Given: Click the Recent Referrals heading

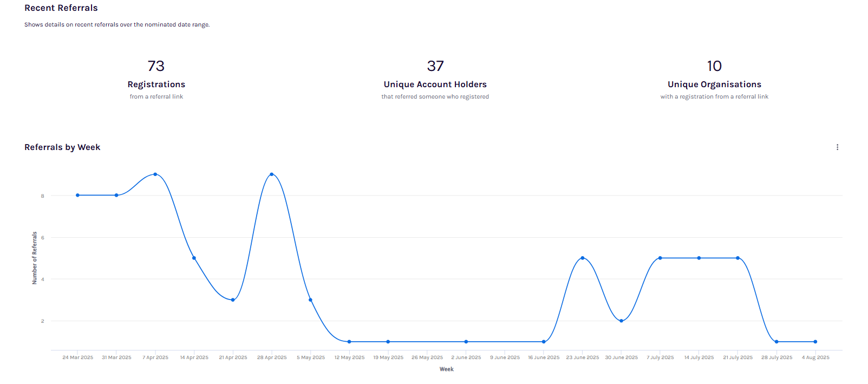Looking at the screenshot, I should 61,8.
